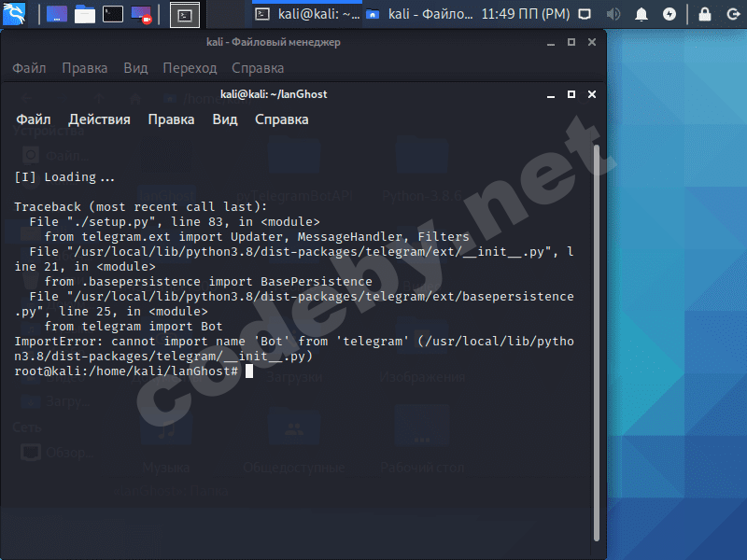Click the volume icon in the system tray
Viewport: 747px width, 560px height.
613,13
